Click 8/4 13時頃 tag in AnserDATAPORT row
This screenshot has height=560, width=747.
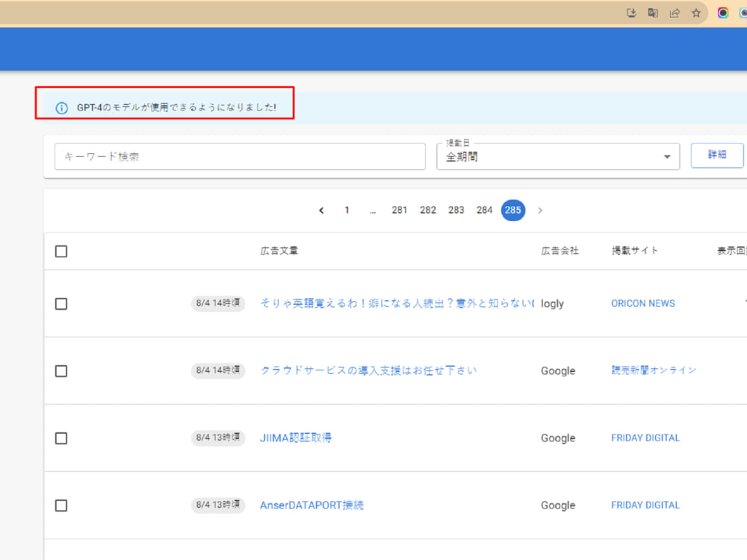tap(218, 505)
